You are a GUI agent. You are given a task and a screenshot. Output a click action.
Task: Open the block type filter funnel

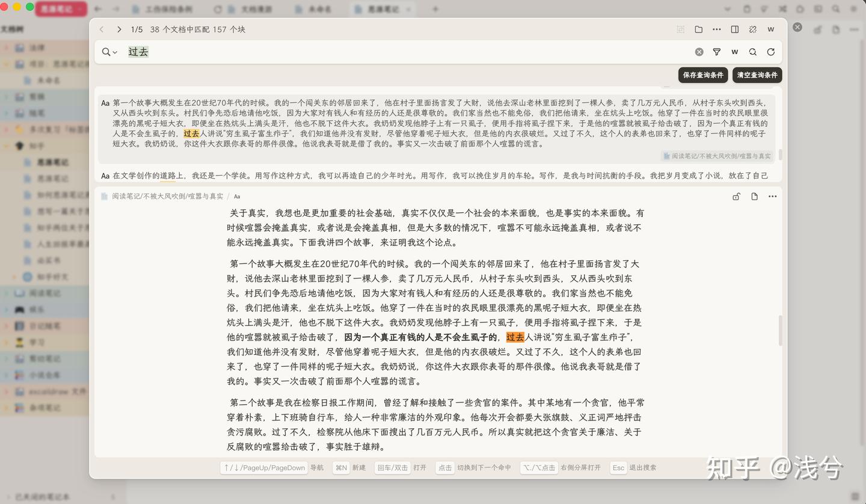click(717, 52)
